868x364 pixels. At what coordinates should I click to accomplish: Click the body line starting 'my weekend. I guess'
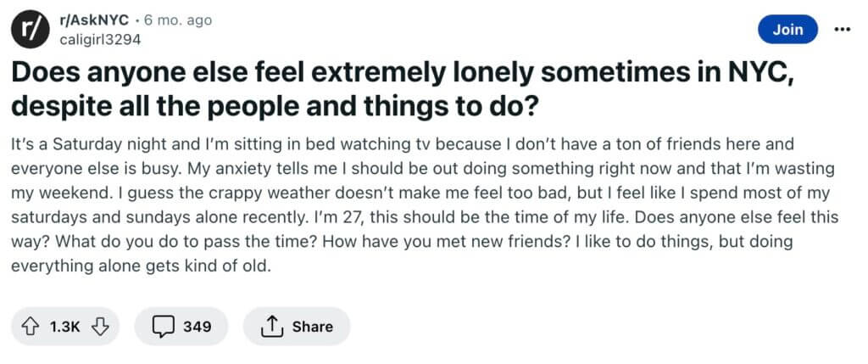point(420,193)
